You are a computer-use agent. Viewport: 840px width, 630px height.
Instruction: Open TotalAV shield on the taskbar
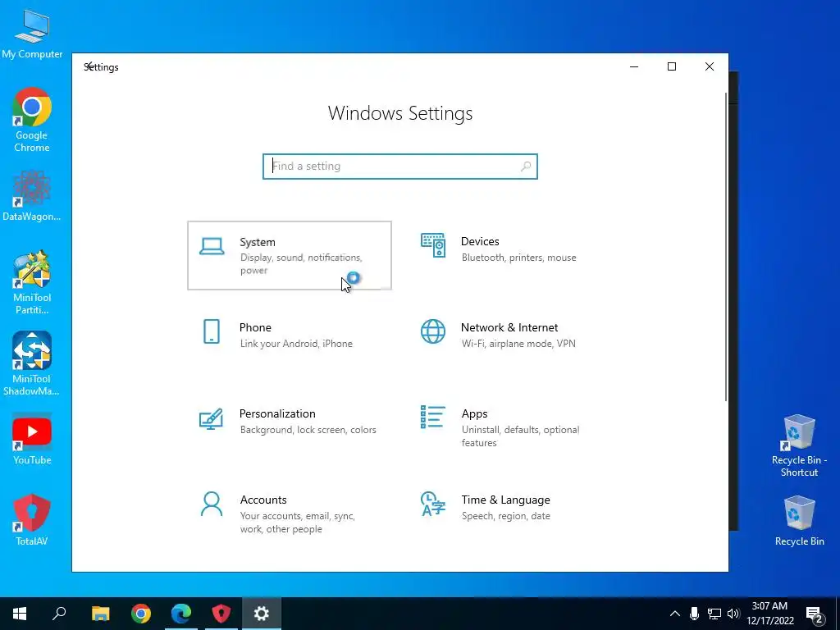(x=221, y=614)
